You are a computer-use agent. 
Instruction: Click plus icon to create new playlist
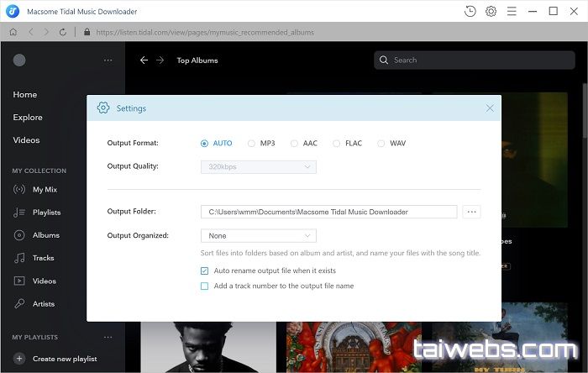point(18,359)
